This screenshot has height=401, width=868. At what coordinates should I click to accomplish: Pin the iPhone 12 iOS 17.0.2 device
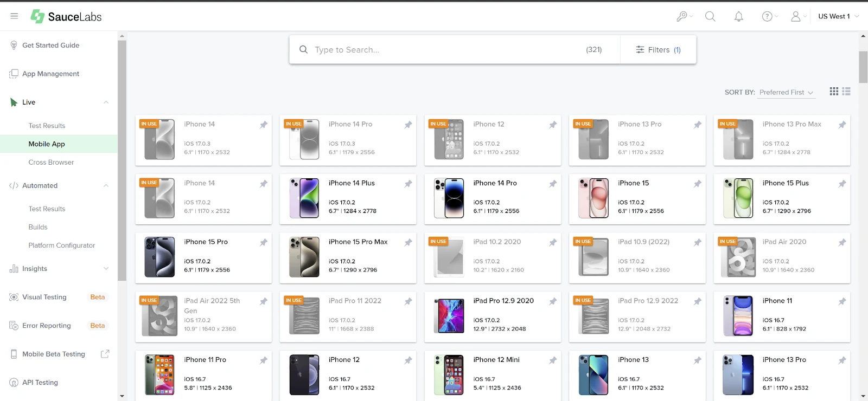(x=553, y=125)
